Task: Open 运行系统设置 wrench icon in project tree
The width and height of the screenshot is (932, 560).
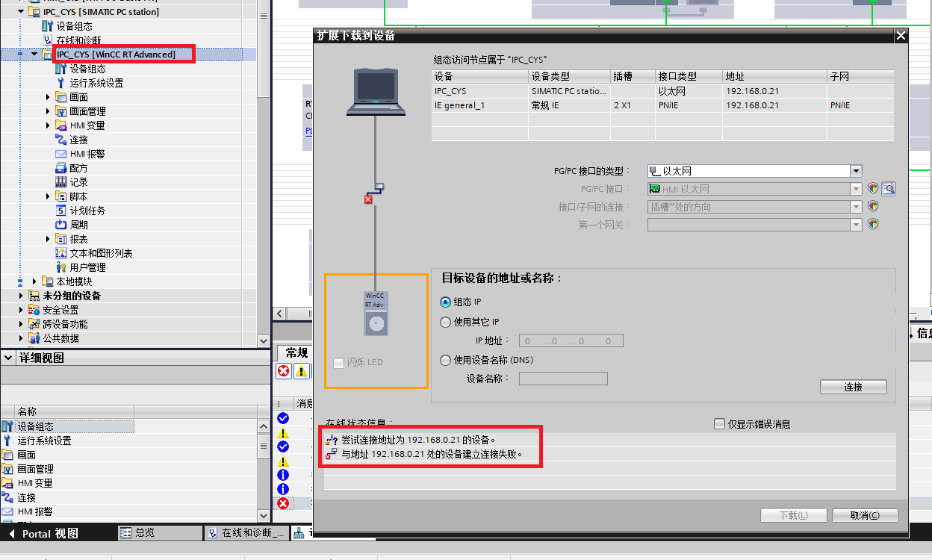Action: point(61,83)
